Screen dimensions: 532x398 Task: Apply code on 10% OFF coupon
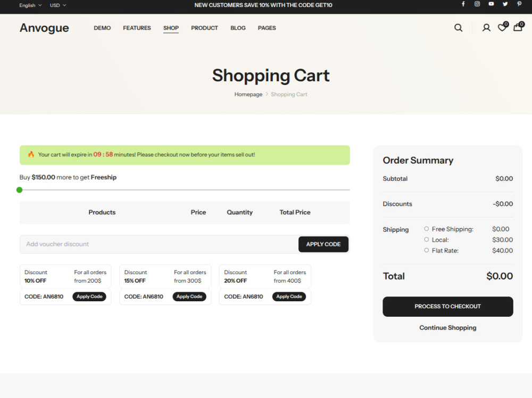(x=89, y=297)
